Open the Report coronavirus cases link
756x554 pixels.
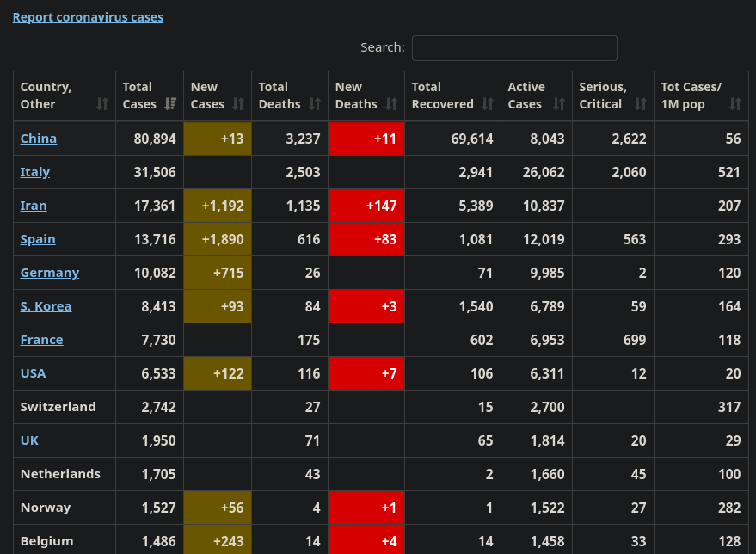[x=88, y=17]
